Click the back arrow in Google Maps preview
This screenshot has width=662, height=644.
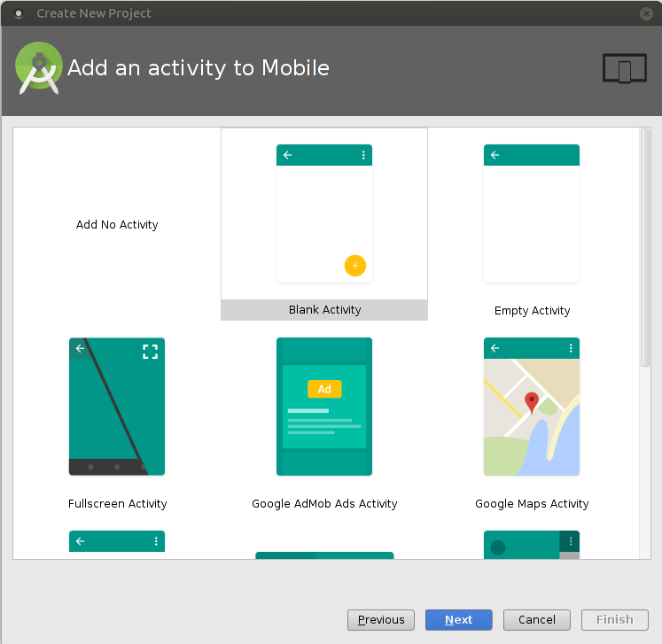coord(495,348)
